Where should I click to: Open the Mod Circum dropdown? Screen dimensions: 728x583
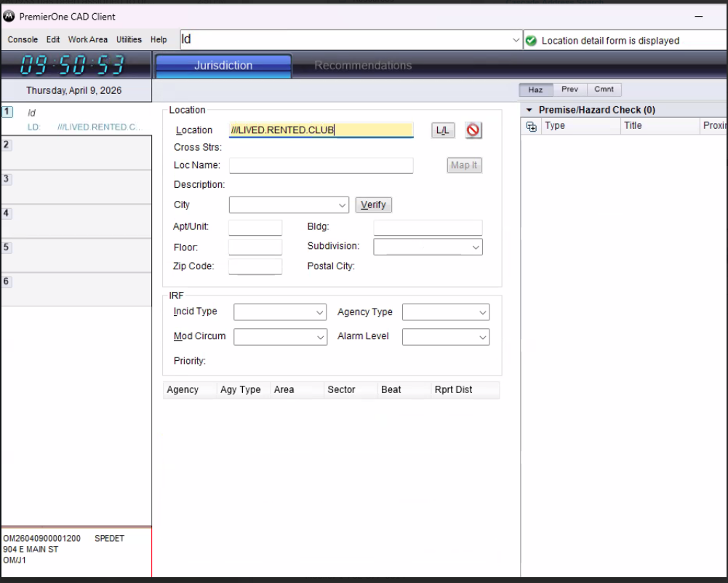pos(319,337)
